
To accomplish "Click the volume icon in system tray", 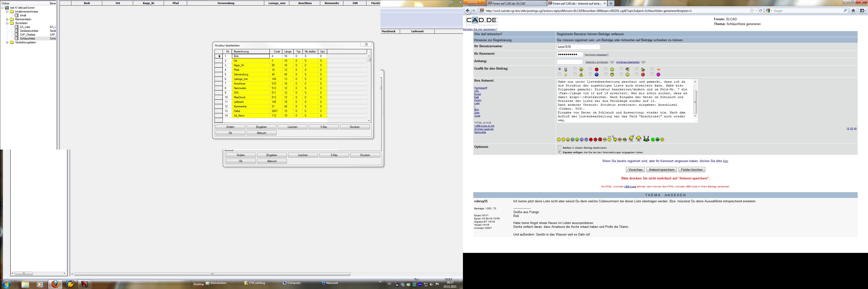I will pos(432,285).
